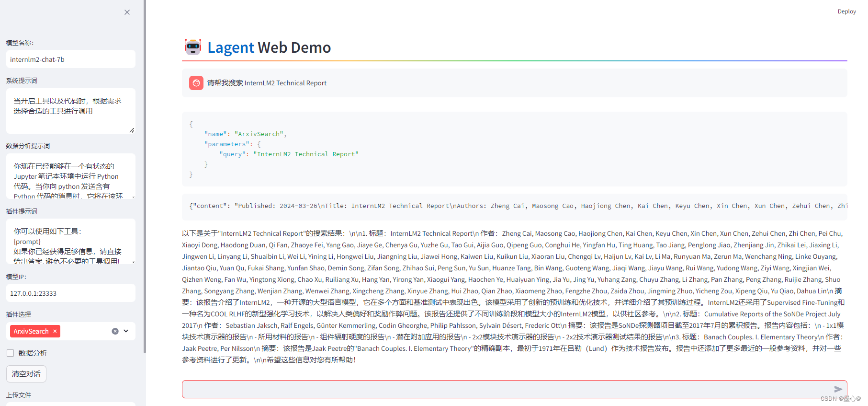
Task: Click the Lagent Web Demo heading
Action: click(269, 47)
